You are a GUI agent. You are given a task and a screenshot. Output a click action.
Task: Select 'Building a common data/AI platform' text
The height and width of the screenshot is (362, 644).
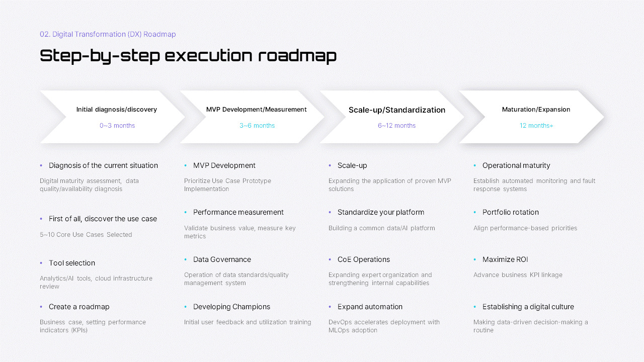(x=382, y=228)
